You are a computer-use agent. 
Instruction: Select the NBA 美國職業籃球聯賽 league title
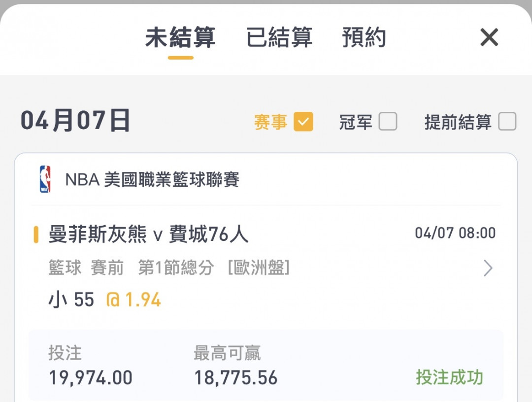tap(152, 179)
